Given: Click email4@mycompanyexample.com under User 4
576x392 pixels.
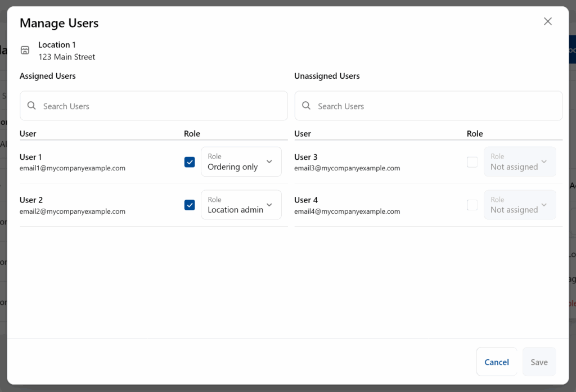Looking at the screenshot, I should 347,211.
